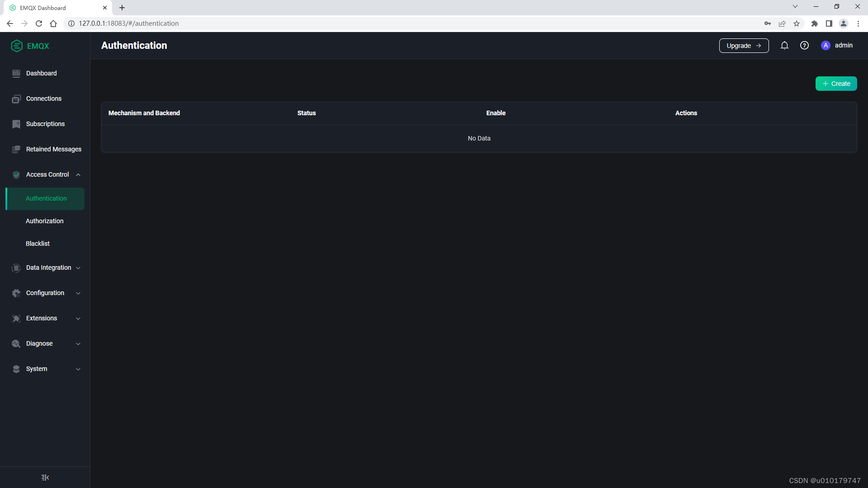Click the EMQX logo icon
Screen dimensions: 868x488
click(x=17, y=46)
